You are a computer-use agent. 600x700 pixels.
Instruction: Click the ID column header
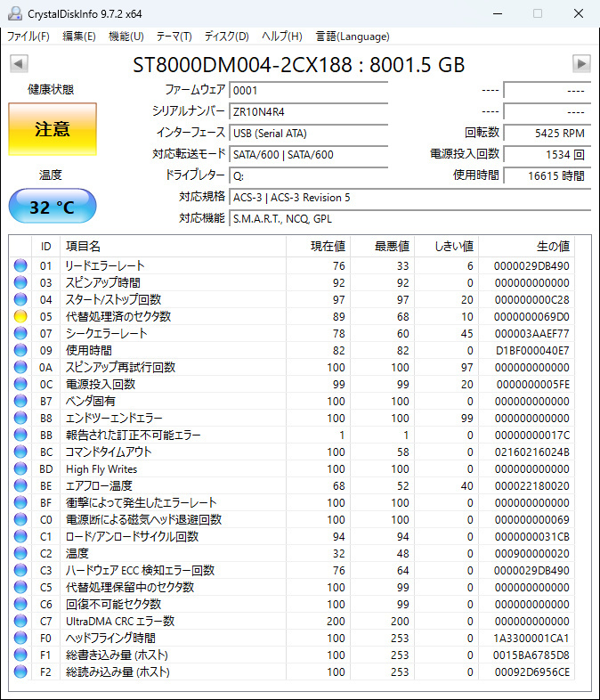pos(46,247)
